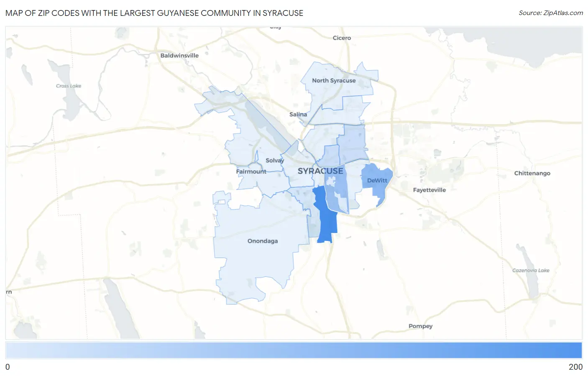Click the SYRACUSE city label
This screenshot has height=376, width=588.
[x=320, y=171]
